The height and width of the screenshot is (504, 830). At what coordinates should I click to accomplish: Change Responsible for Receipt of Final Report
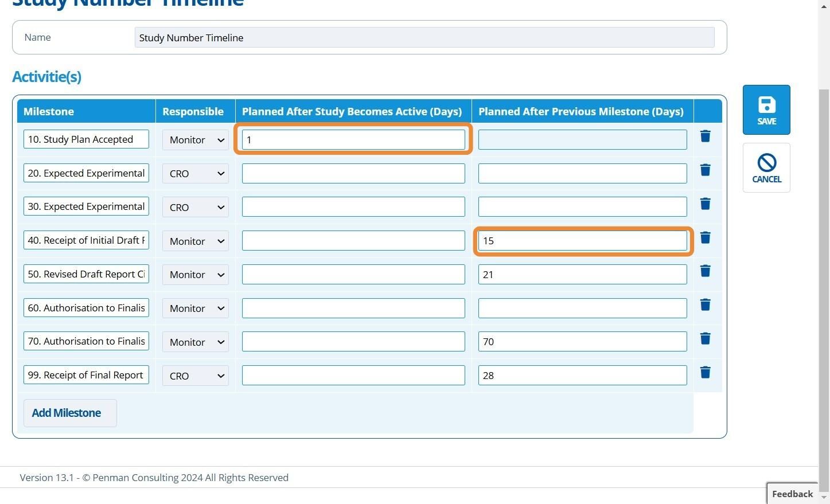click(x=195, y=376)
